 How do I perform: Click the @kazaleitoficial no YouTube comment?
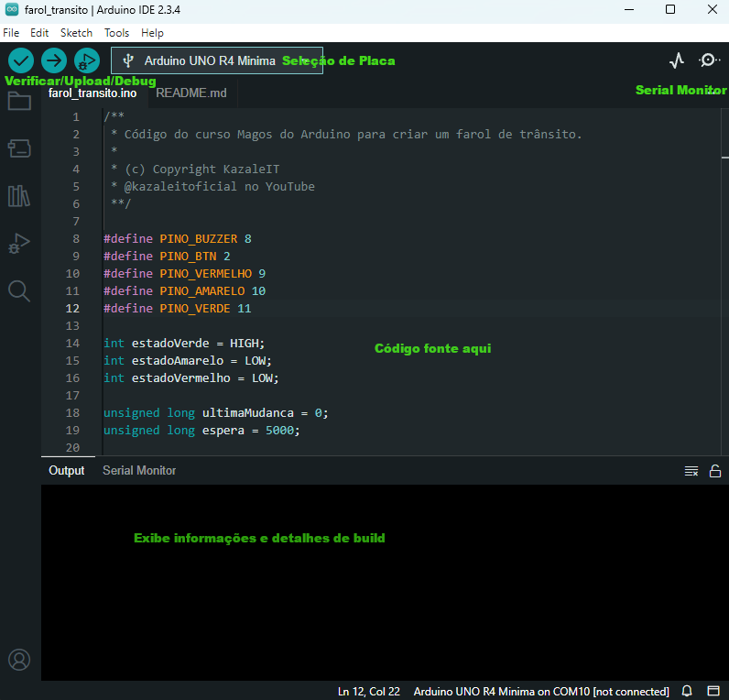tap(212, 187)
